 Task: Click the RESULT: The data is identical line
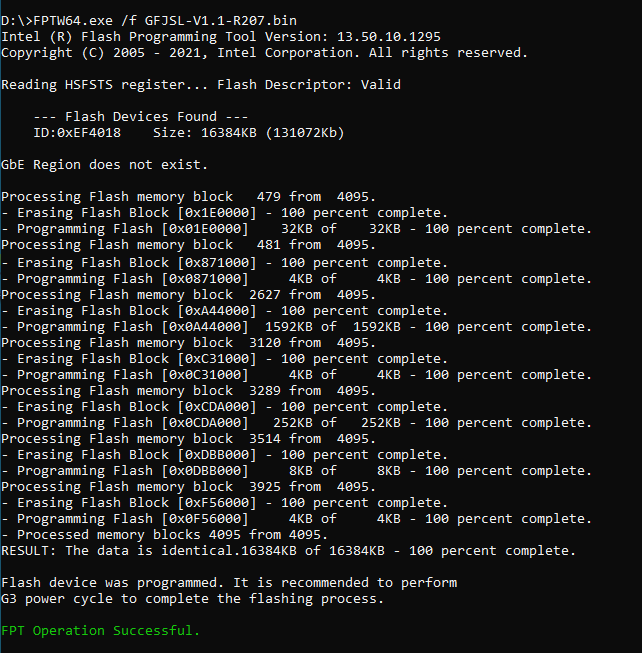(289, 551)
